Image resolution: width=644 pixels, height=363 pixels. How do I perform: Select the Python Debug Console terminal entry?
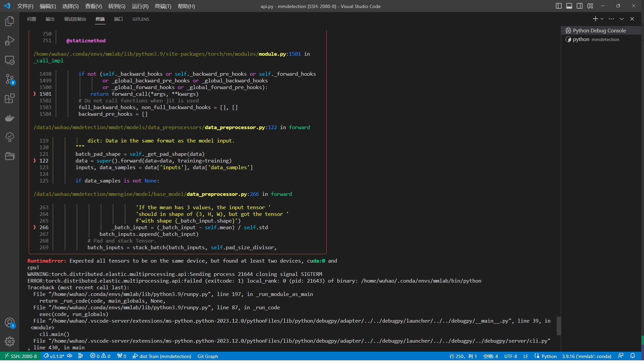coord(598,30)
